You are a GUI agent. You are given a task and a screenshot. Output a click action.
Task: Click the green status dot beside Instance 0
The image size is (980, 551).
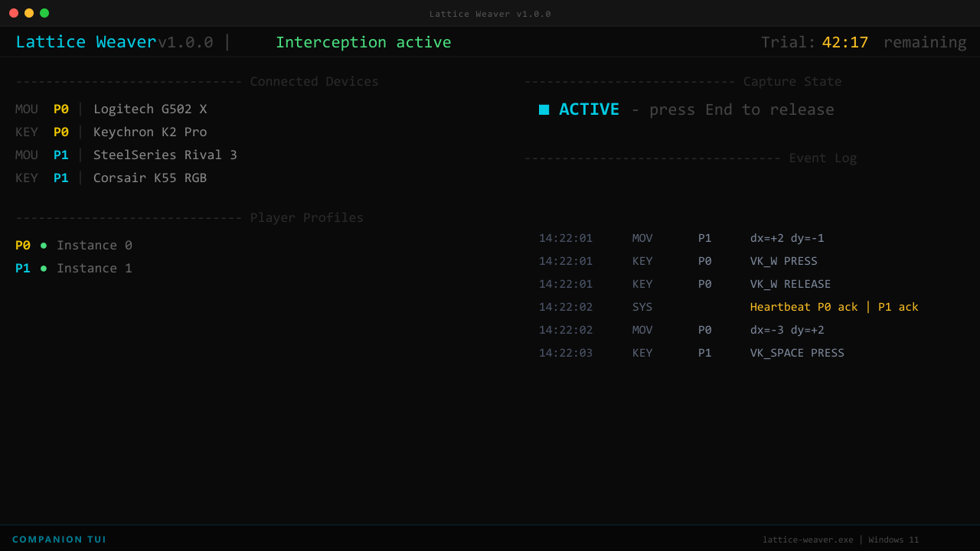tap(44, 246)
